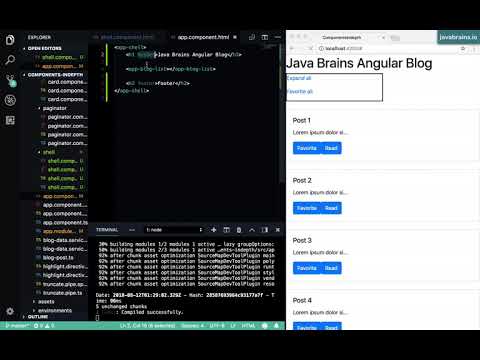
Task: Bookmark the page with star icon
Action: pos(463,49)
